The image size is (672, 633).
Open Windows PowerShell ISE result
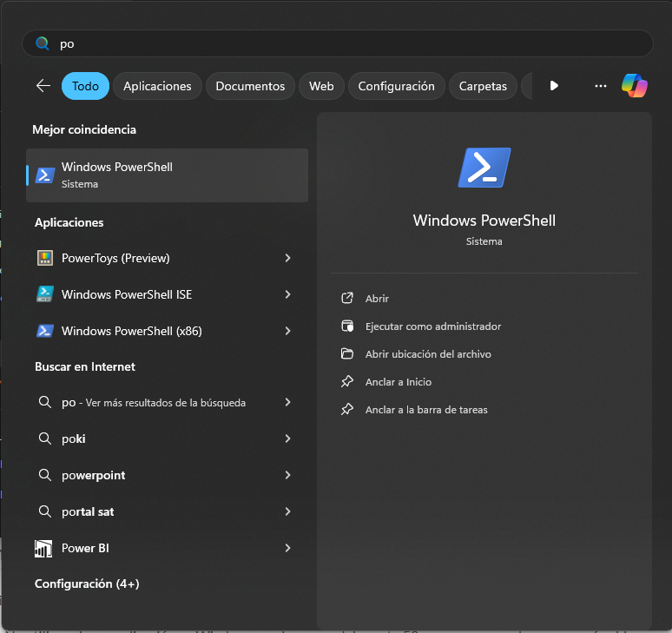pos(168,294)
